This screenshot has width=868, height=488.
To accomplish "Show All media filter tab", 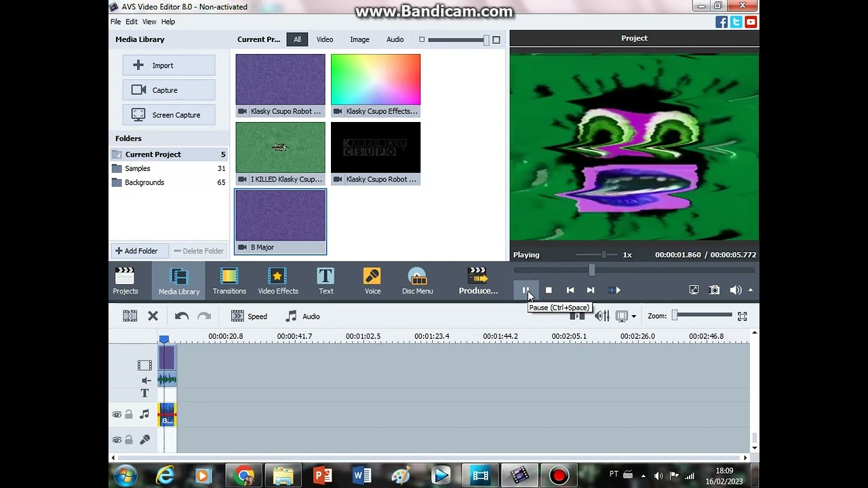I will click(297, 39).
